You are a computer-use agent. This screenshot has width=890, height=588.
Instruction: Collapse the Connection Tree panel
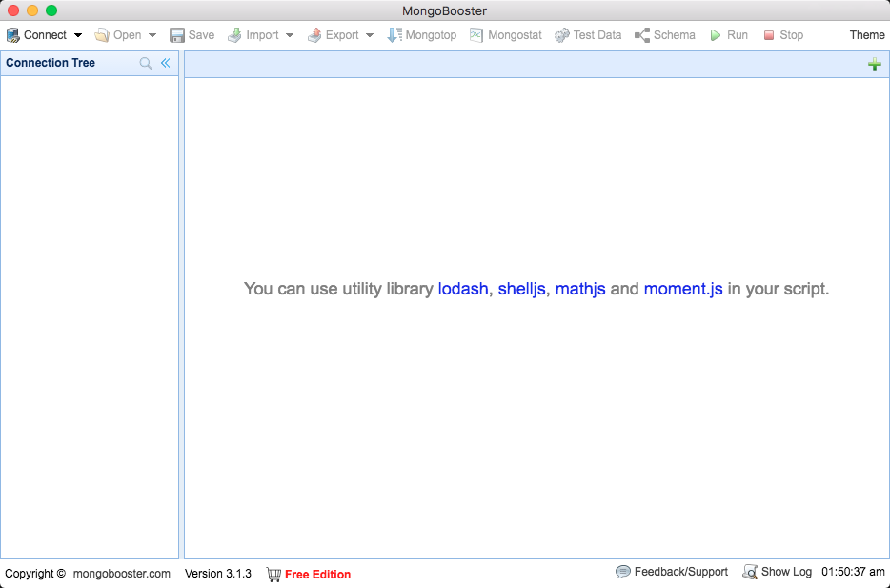[x=165, y=63]
